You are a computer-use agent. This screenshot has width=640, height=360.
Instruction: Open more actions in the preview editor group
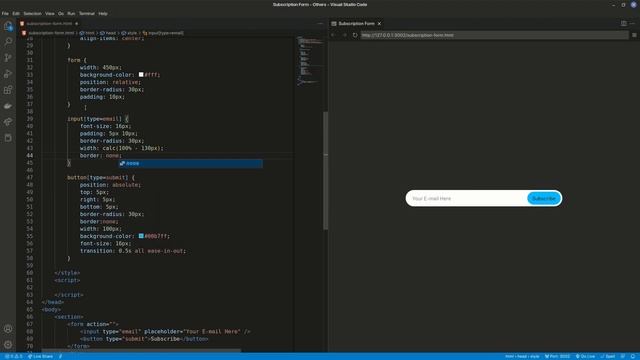pyautogui.click(x=632, y=24)
